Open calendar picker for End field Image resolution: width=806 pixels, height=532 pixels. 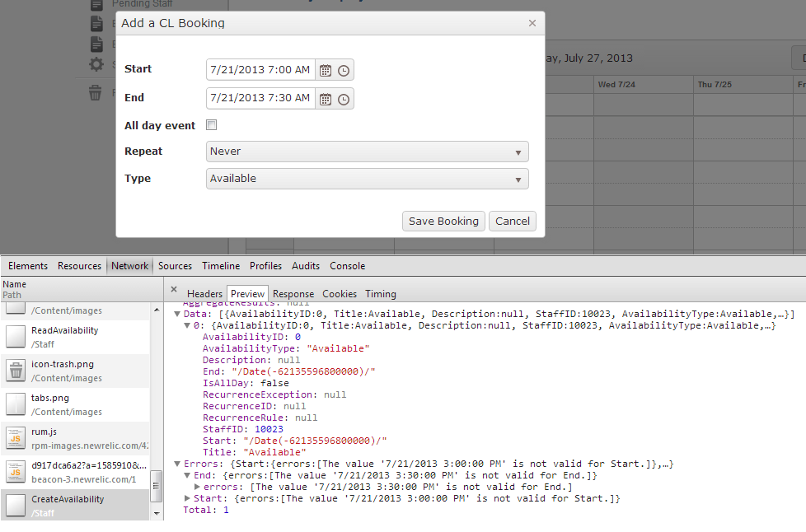(x=326, y=99)
